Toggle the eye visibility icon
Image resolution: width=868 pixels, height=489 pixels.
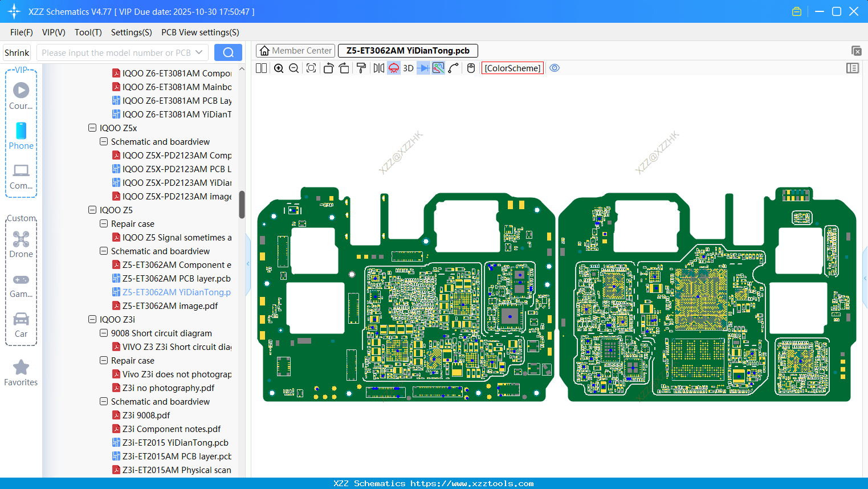click(555, 68)
